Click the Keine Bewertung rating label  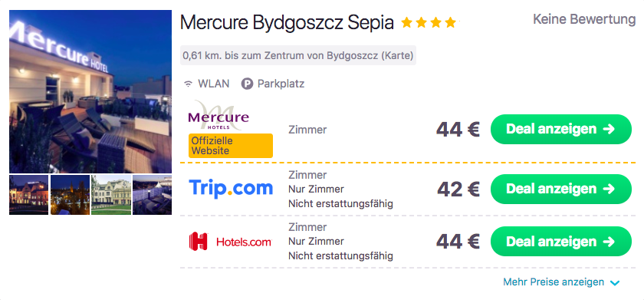point(584,19)
